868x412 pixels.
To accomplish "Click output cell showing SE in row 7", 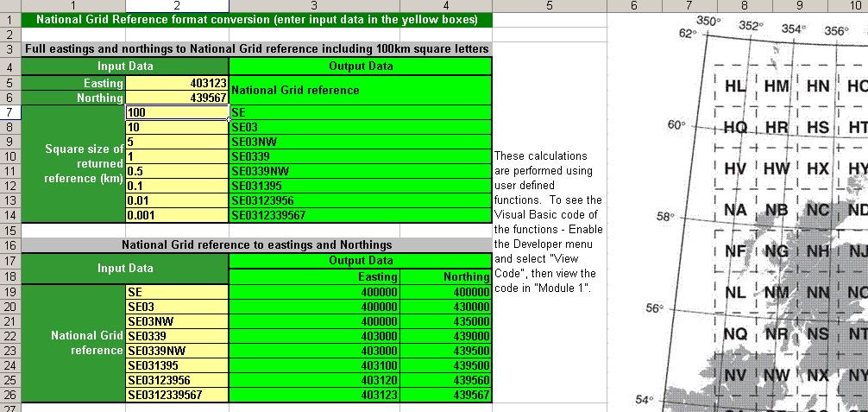I will tap(361, 112).
